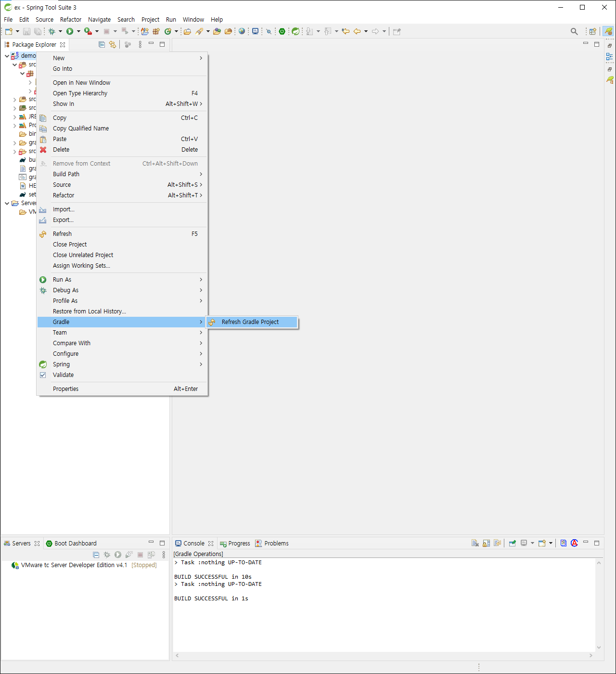Open the Navigate menu in menu bar
This screenshot has height=674, width=616.
pos(99,20)
